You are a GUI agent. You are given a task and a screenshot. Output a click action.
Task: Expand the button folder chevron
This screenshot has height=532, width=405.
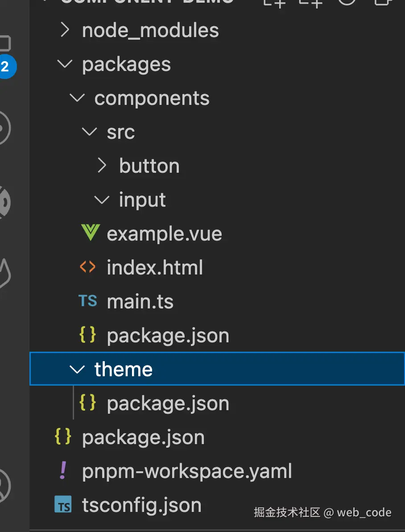click(x=102, y=166)
